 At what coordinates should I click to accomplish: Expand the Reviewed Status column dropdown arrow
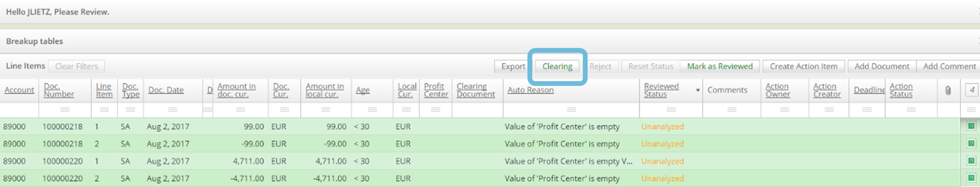tap(698, 90)
